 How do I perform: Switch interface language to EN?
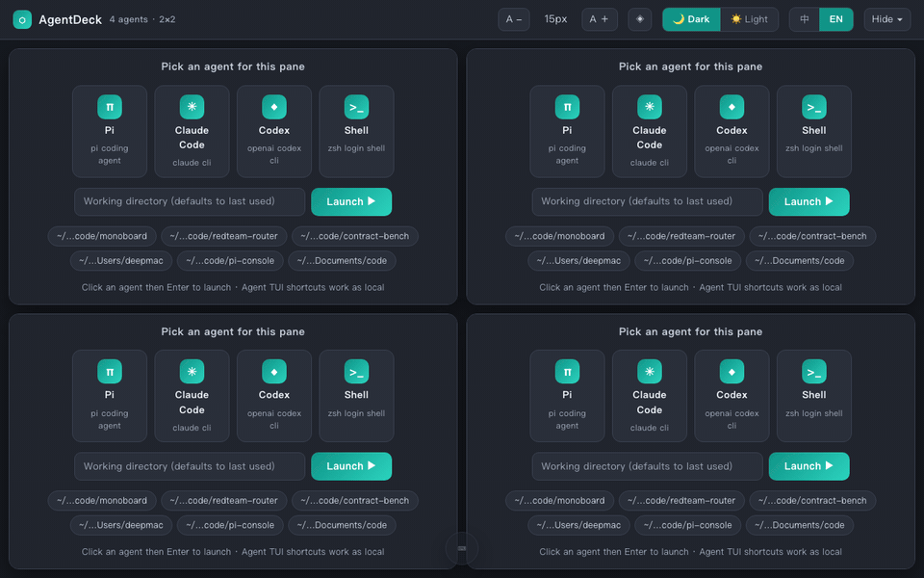click(835, 19)
